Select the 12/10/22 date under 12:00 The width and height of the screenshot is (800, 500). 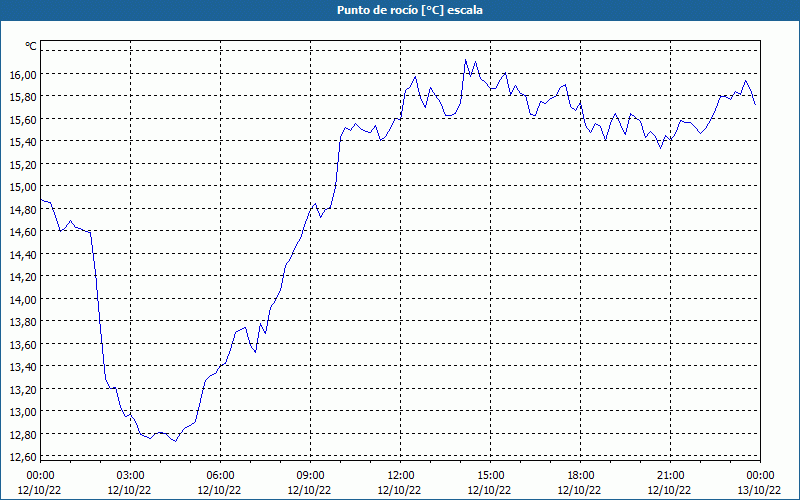coord(400,490)
